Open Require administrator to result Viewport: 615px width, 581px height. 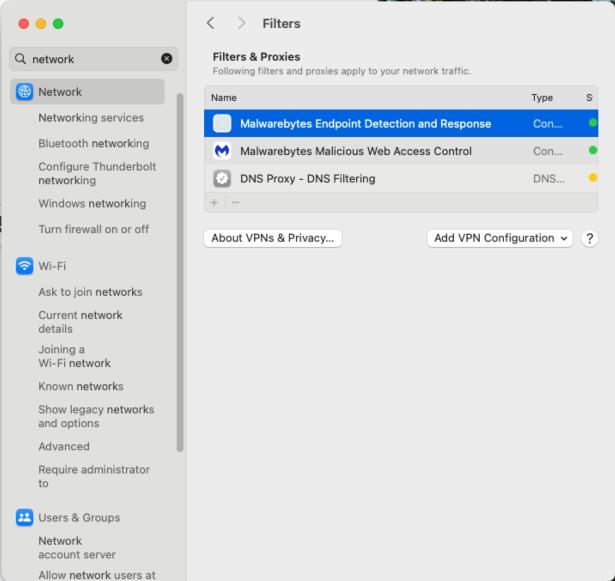pos(94,476)
